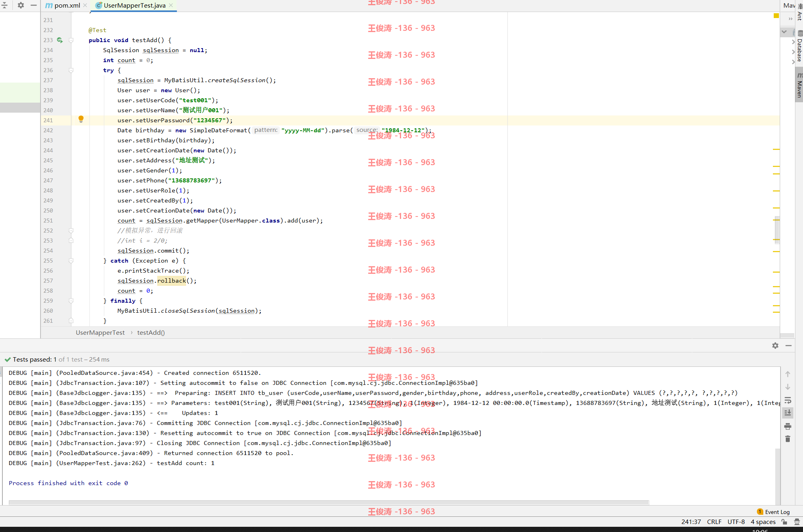Click the Maven panel title tab
The image size is (803, 532).
[789, 5]
